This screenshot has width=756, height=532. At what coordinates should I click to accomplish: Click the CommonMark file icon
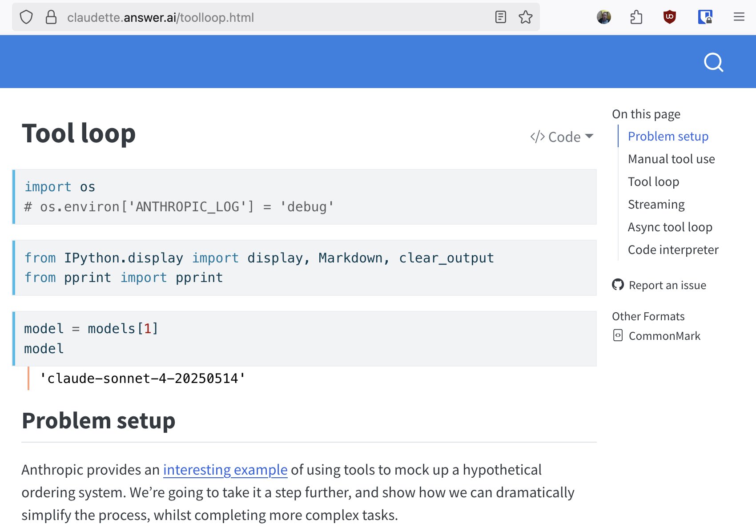click(618, 335)
